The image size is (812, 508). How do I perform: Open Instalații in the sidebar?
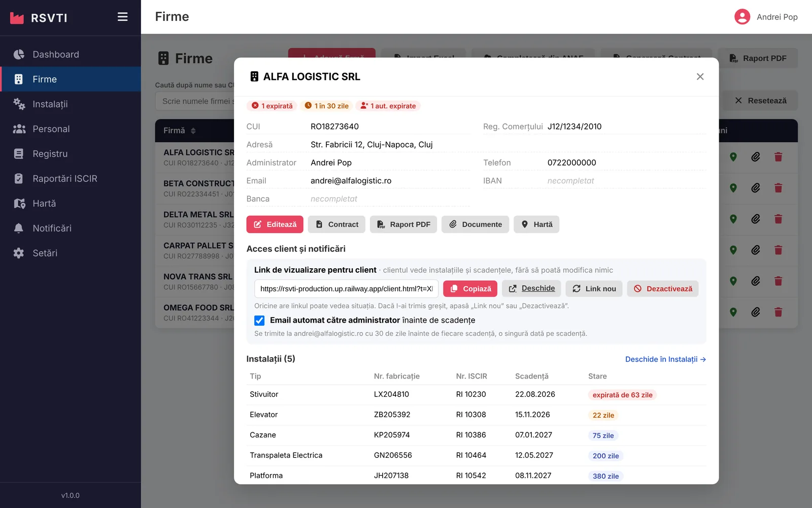[x=71, y=104]
